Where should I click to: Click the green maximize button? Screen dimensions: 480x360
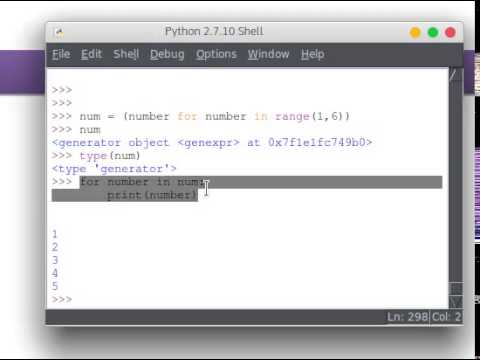[433, 33]
